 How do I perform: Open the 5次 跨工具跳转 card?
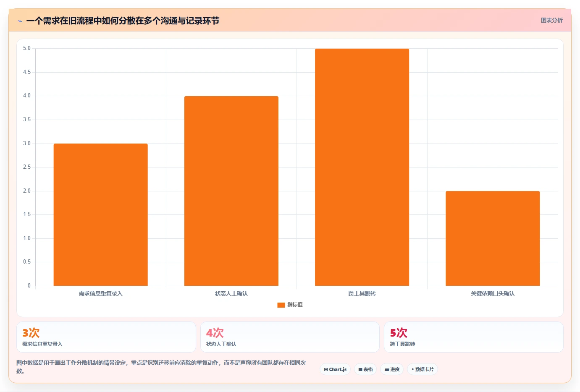tap(474, 337)
